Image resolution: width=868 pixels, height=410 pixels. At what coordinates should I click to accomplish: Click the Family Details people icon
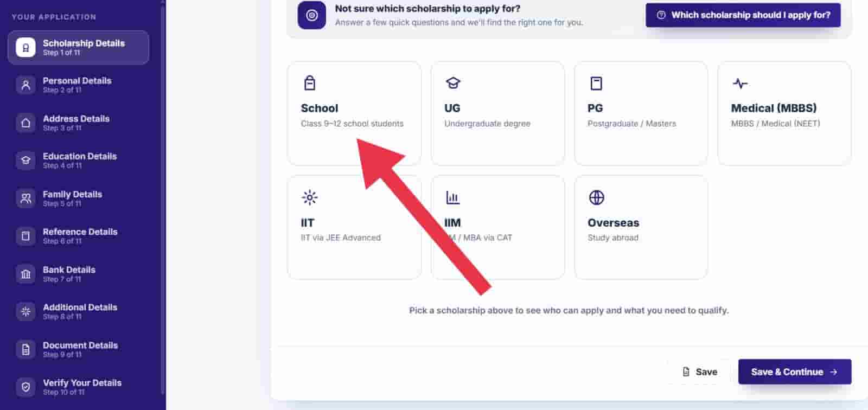(x=25, y=198)
